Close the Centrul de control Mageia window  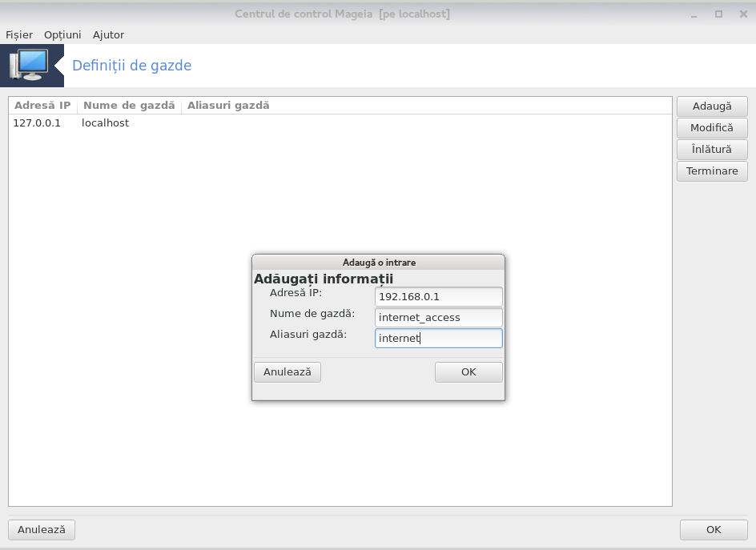[x=743, y=14]
